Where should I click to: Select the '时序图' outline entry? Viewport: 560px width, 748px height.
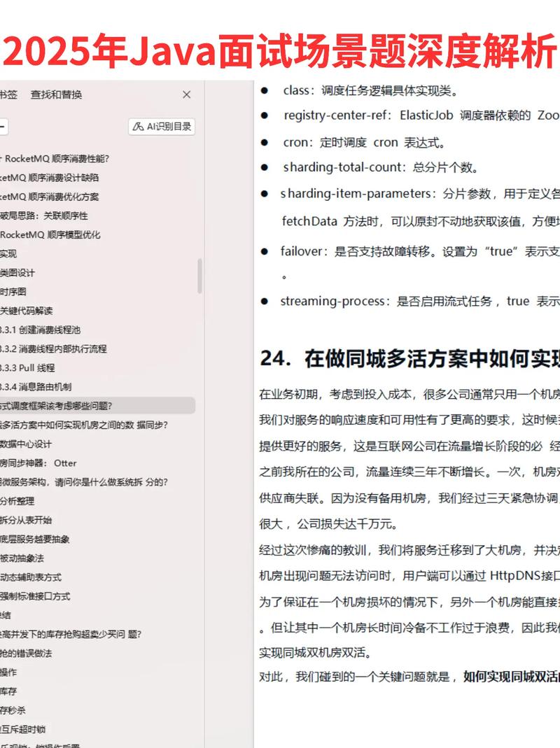point(13,291)
